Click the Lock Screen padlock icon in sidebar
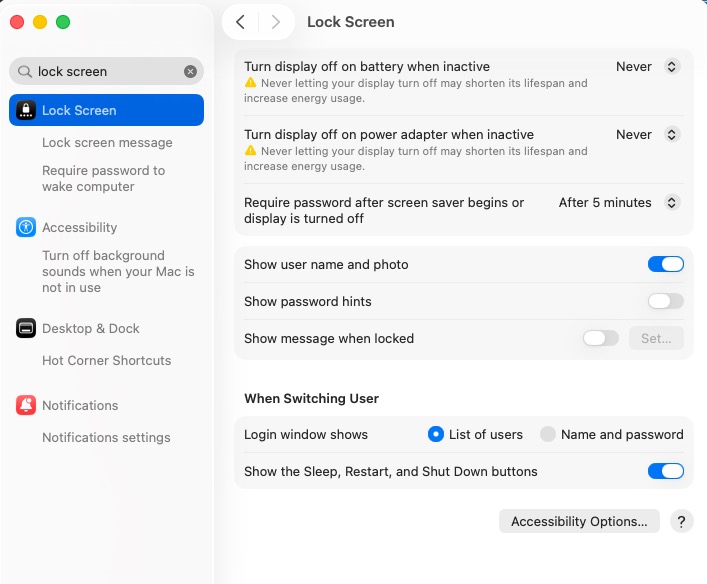This screenshot has height=584, width=707. pyautogui.click(x=26, y=110)
